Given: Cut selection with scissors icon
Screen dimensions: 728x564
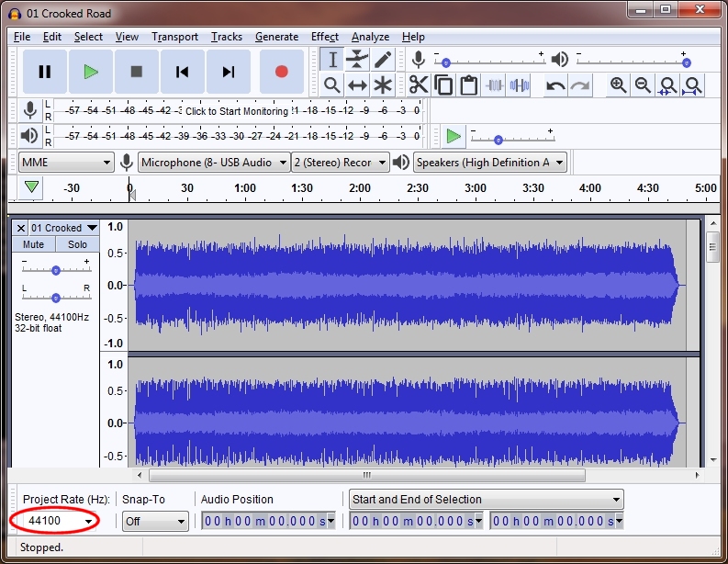Looking at the screenshot, I should tap(419, 85).
